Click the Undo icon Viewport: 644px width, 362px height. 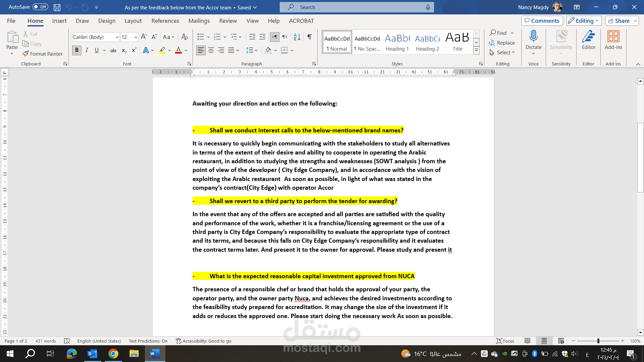coord(69,7)
